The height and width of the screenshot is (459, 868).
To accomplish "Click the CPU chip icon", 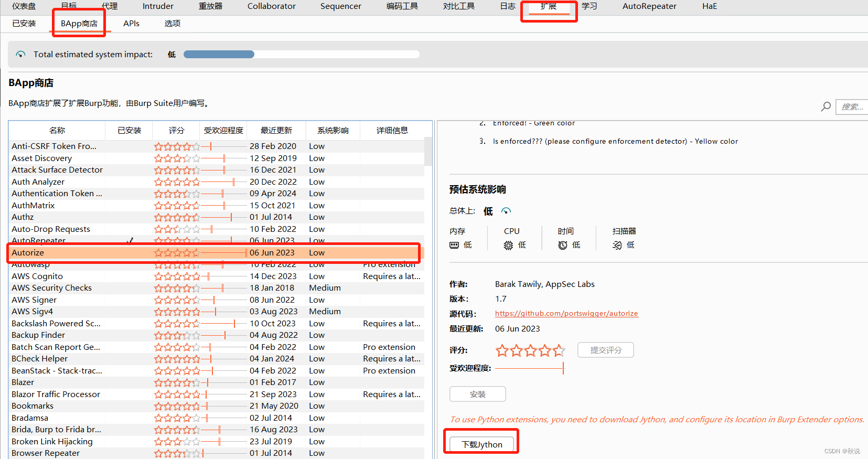I will (x=508, y=245).
